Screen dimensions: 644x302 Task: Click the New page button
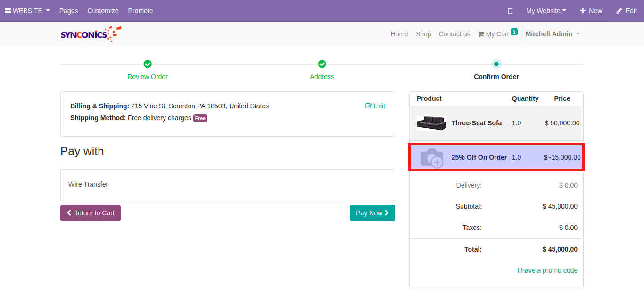[591, 11]
